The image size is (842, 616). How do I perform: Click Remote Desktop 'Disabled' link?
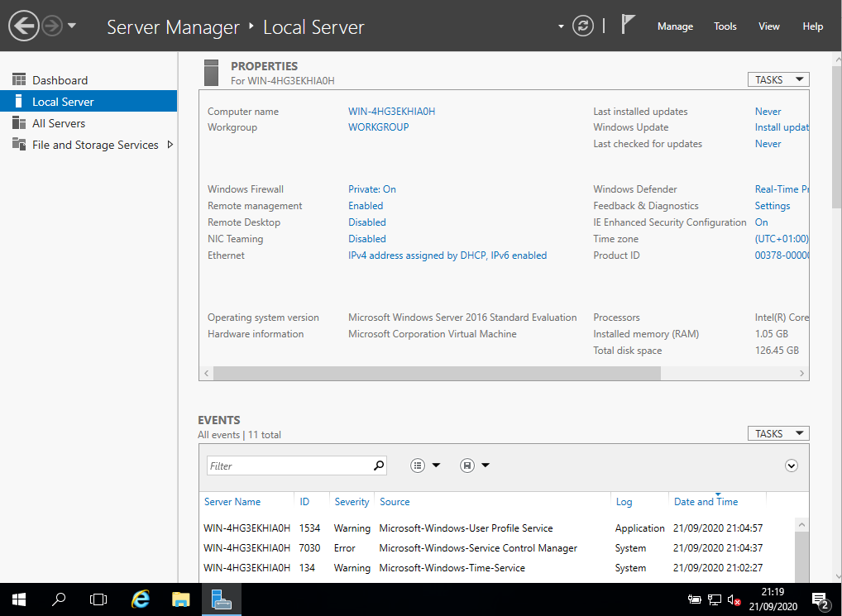(366, 222)
